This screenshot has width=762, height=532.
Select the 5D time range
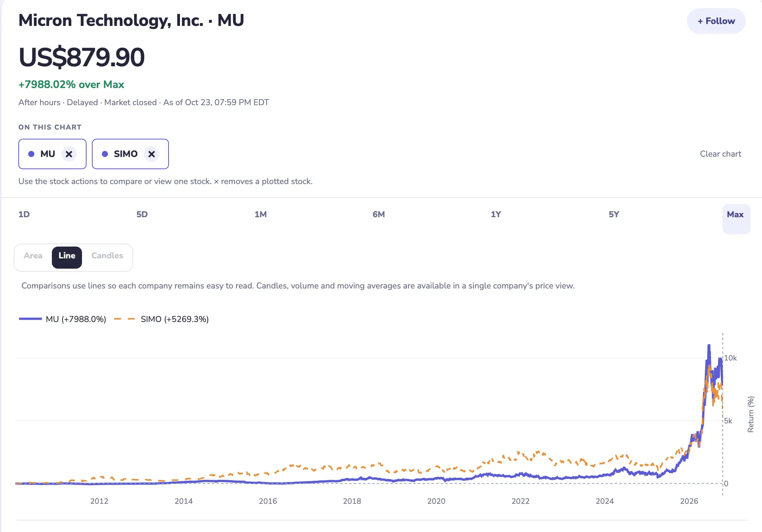pyautogui.click(x=142, y=214)
